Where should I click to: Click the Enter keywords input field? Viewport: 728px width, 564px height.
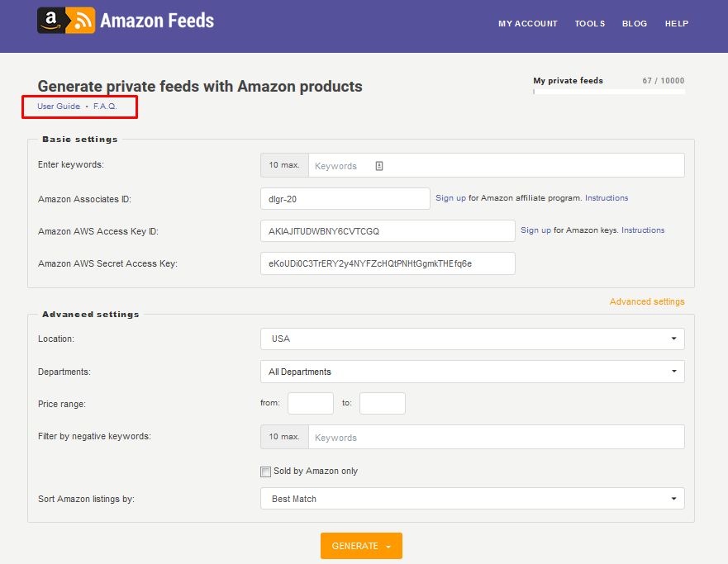[x=497, y=165]
